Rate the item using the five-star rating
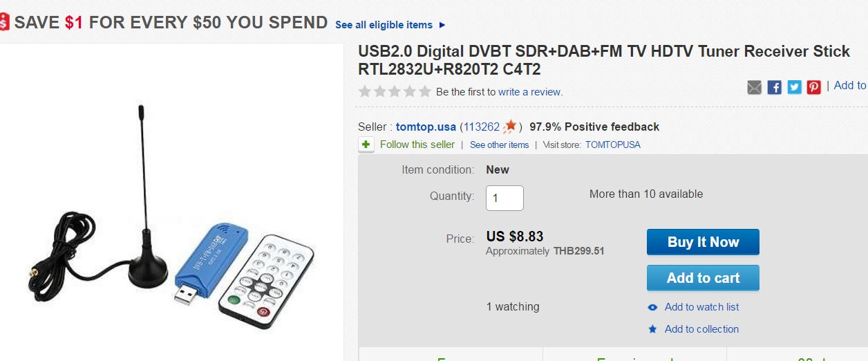 (x=394, y=91)
